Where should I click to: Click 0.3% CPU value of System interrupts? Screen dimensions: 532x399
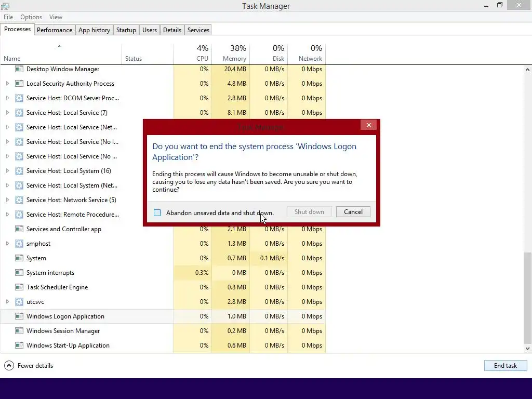pos(202,273)
